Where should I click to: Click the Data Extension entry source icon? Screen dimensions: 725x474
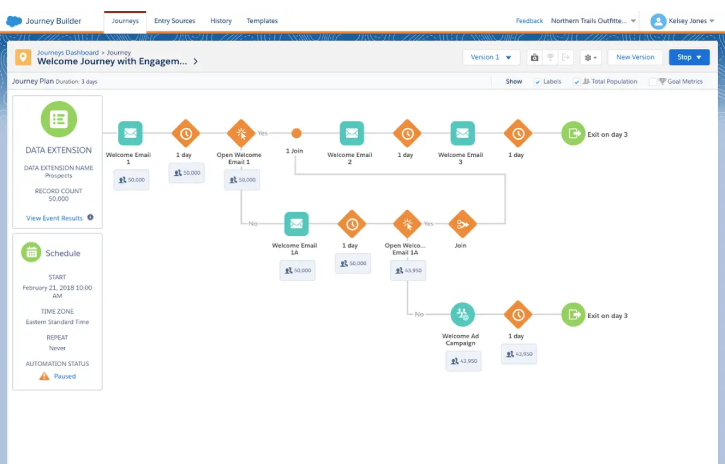(58, 119)
